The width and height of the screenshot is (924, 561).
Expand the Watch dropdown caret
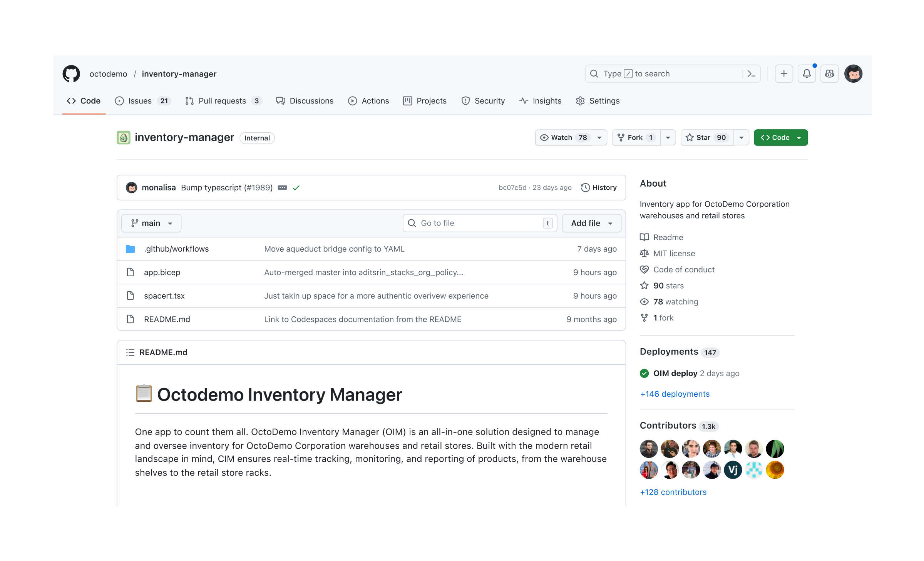click(599, 137)
